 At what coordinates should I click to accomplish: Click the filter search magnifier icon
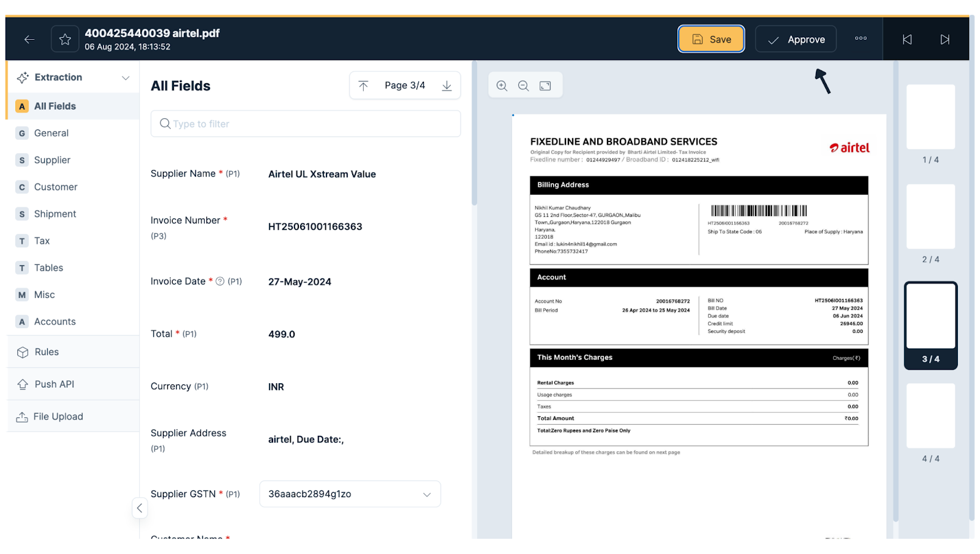pyautogui.click(x=165, y=124)
